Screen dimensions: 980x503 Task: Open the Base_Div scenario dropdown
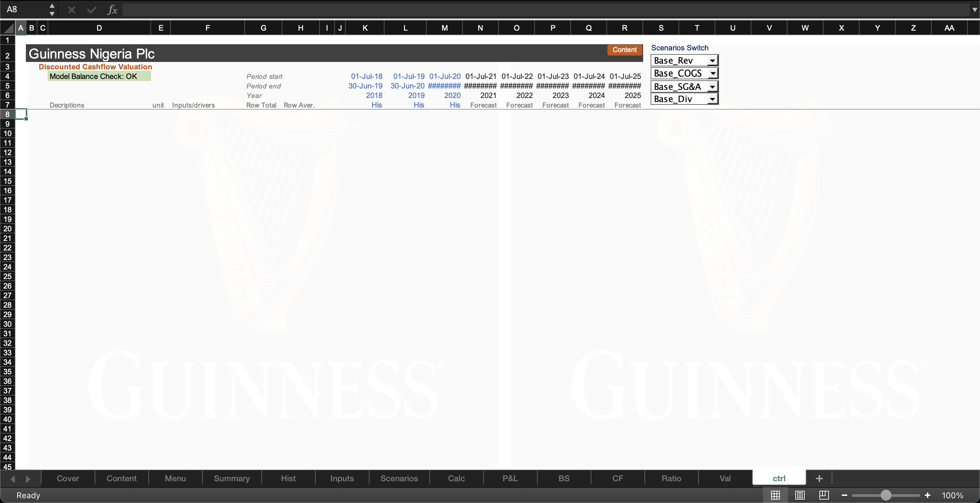[712, 99]
